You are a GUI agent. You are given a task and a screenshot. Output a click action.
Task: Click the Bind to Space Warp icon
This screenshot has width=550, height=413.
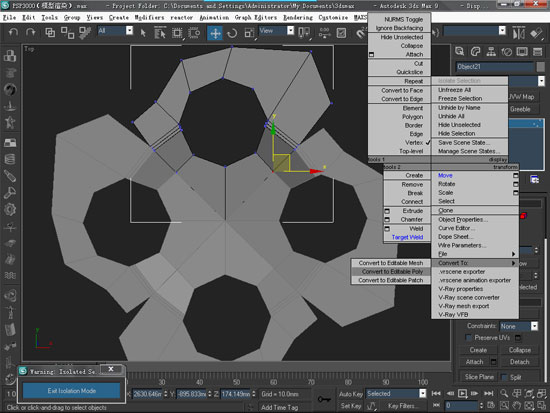click(85, 33)
